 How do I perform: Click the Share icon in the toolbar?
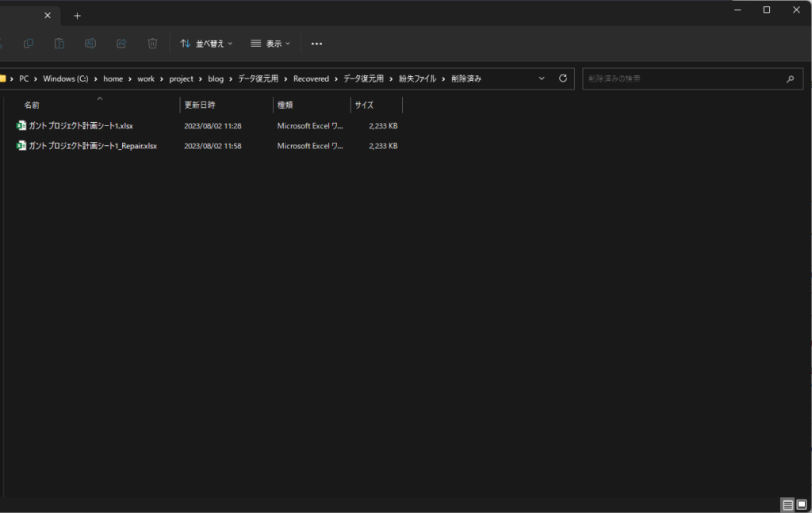pos(121,44)
